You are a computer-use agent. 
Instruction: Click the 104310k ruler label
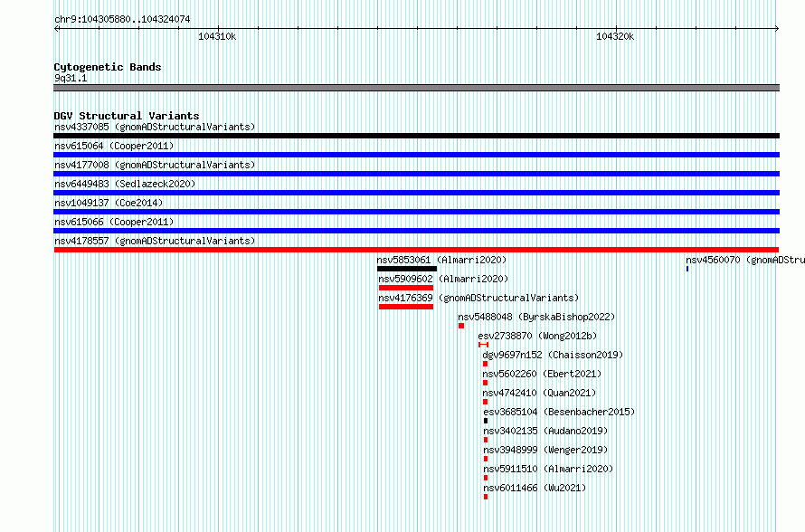point(217,36)
